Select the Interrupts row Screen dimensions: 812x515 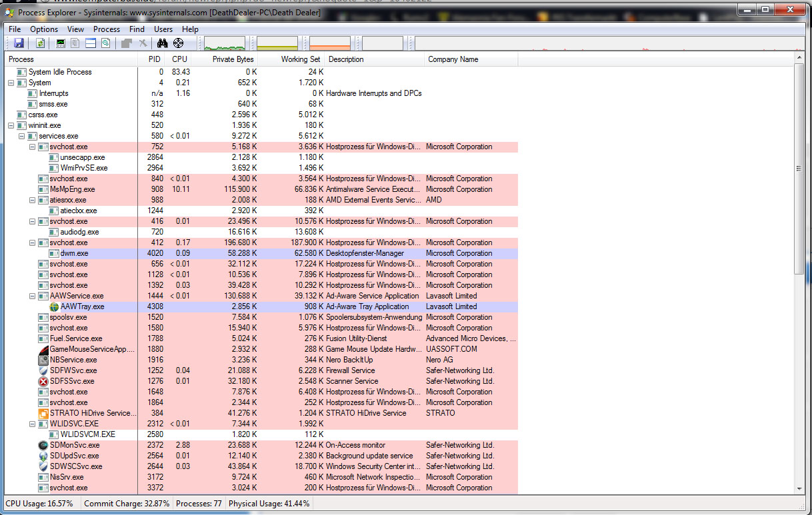(x=261, y=93)
